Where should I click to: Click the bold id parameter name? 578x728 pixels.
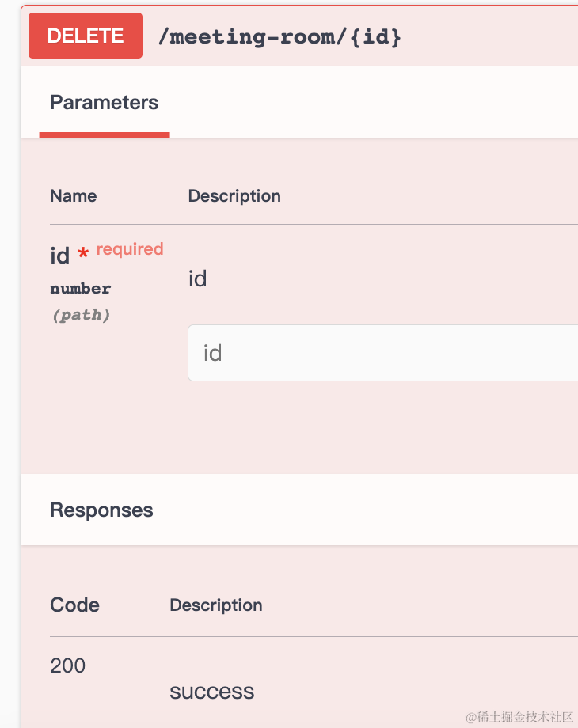tap(60, 256)
